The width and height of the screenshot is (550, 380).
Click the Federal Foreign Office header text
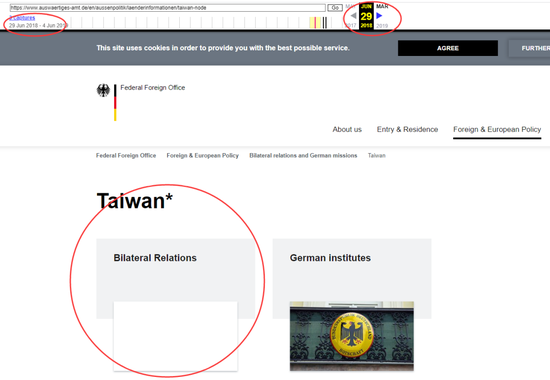pos(153,88)
